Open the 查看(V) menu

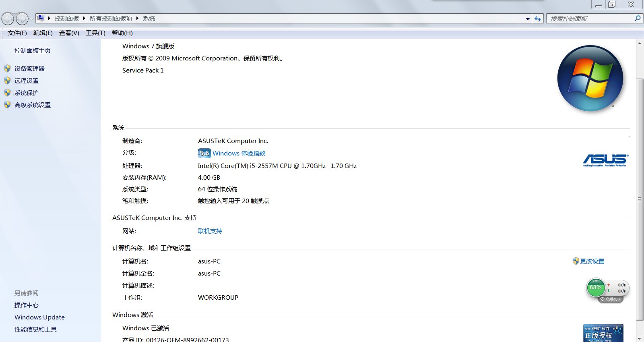pyautogui.click(x=69, y=33)
